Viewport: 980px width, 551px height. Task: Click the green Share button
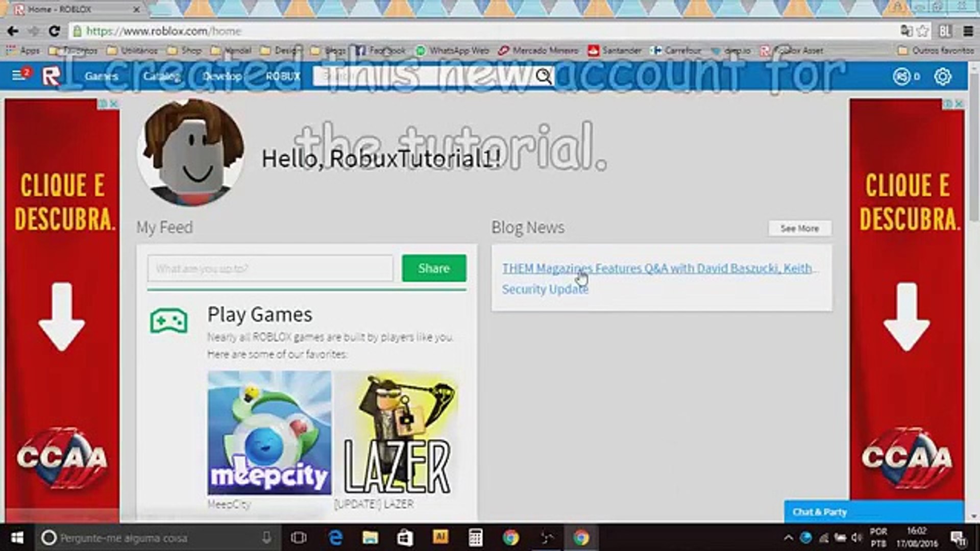[434, 268]
